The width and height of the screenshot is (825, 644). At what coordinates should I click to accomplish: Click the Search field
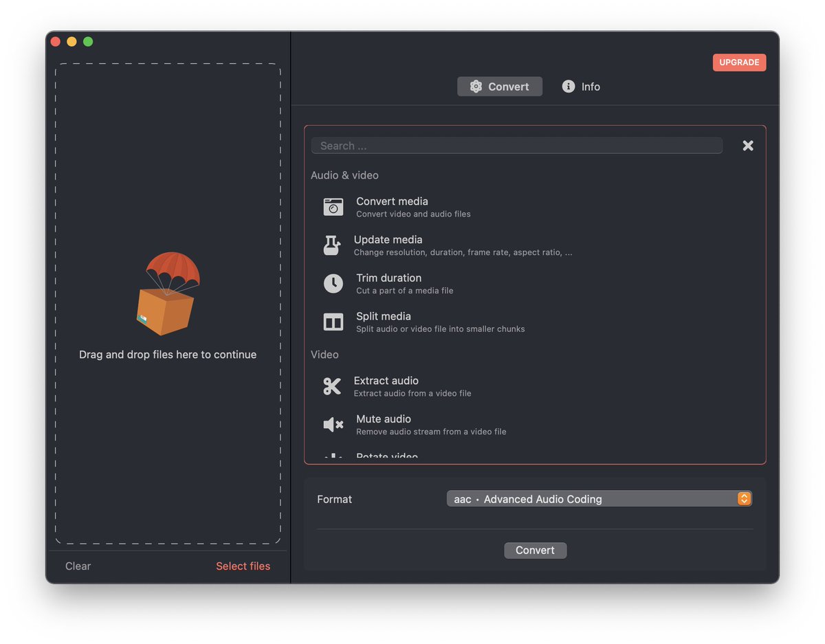coord(517,146)
